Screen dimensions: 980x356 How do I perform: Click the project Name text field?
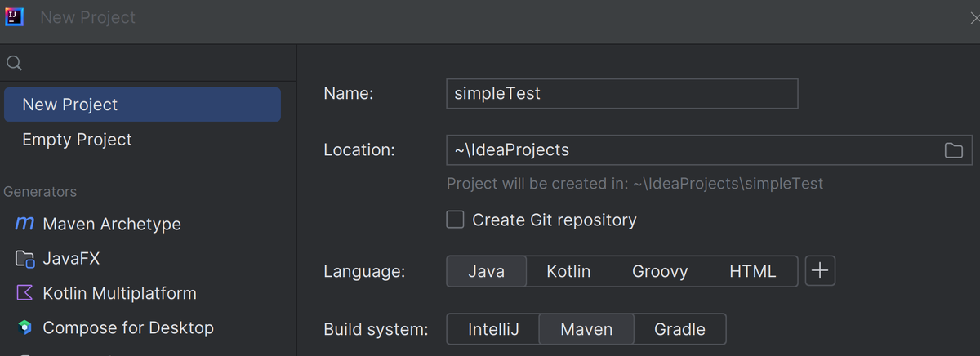pyautogui.click(x=621, y=94)
